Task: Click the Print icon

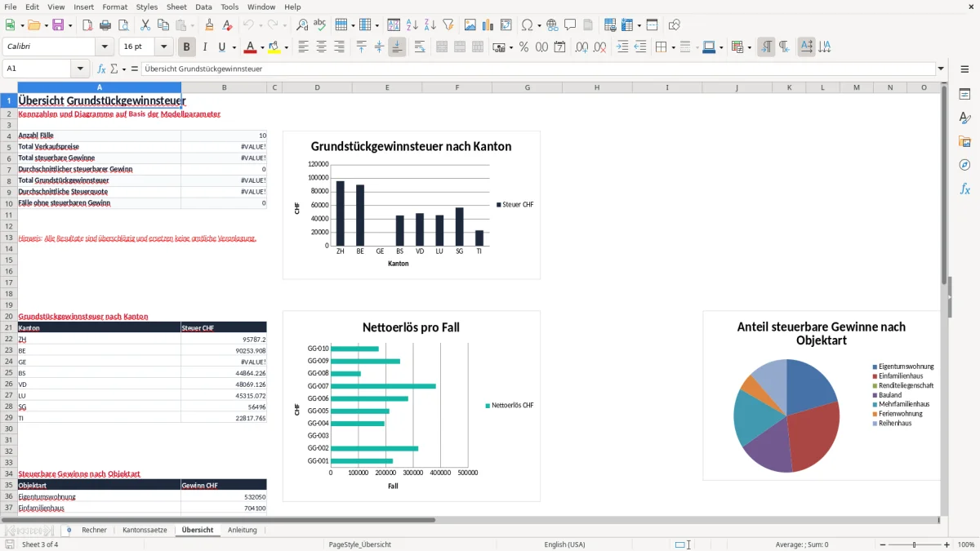Action: (x=105, y=25)
